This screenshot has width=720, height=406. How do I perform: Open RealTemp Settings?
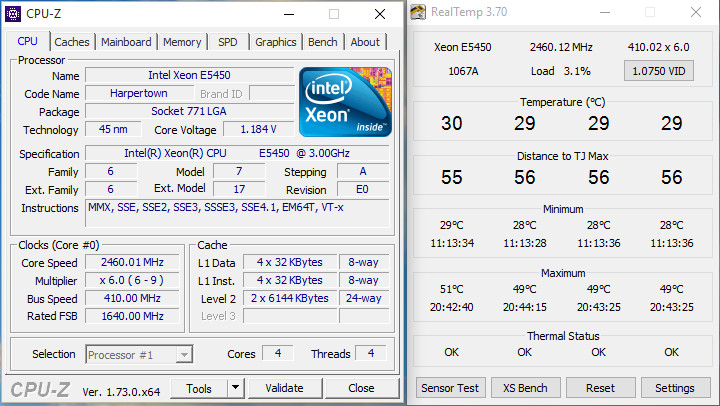[675, 388]
